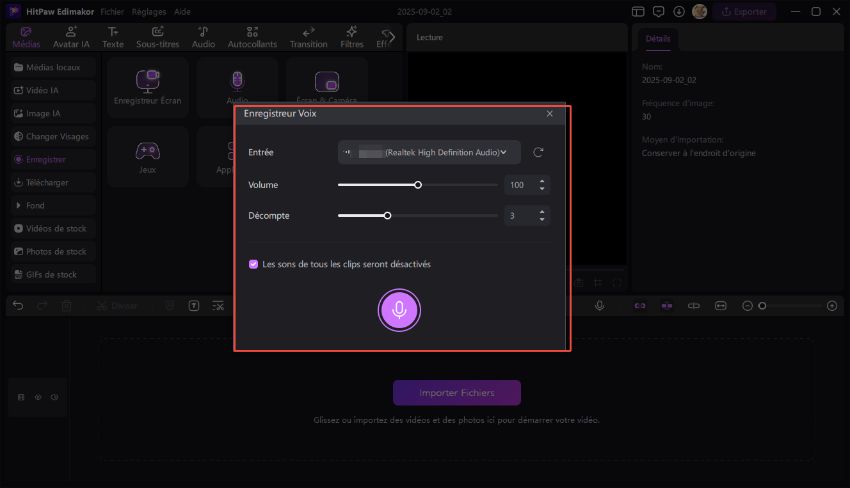850x488 pixels.
Task: Open the Filtres tab
Action: click(352, 37)
